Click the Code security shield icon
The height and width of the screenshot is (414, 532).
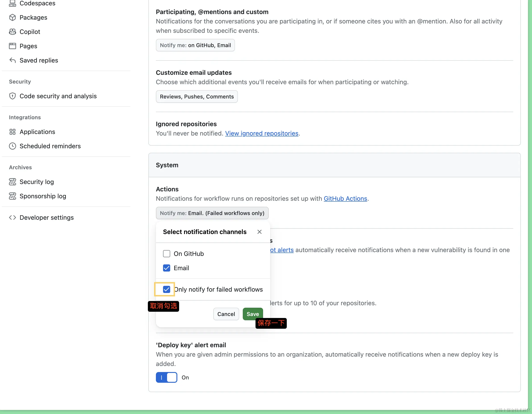tap(13, 96)
